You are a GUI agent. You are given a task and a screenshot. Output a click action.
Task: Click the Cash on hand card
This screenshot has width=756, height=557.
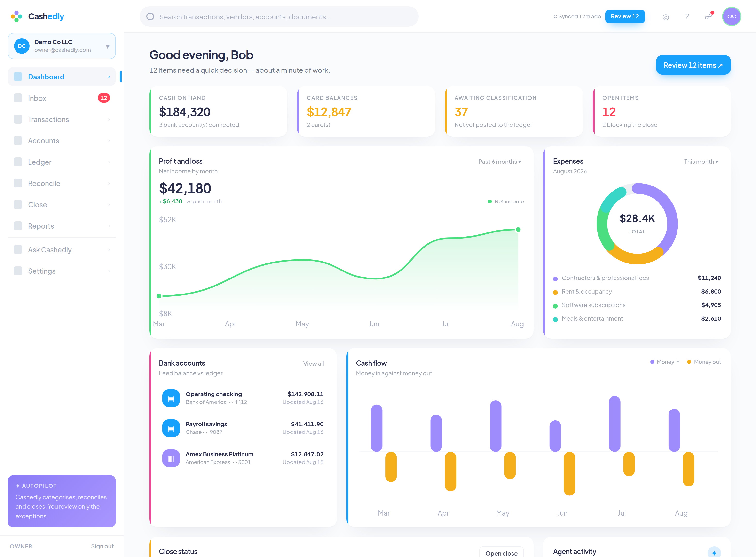coord(218,111)
